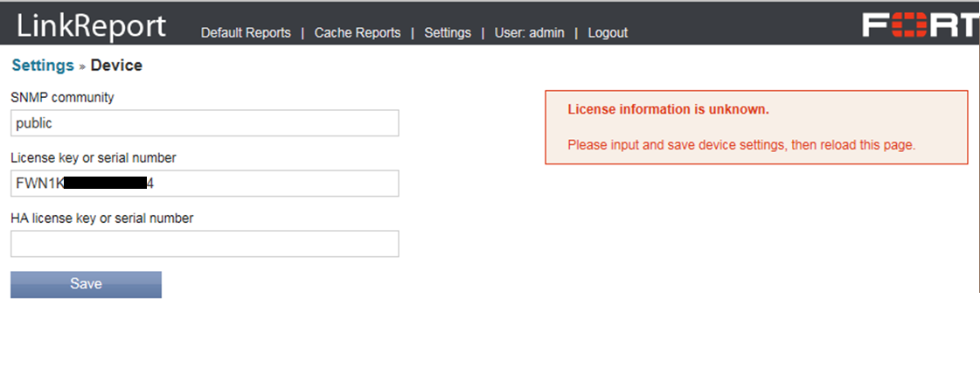This screenshot has width=980, height=389.
Task: Click the 'Please input and save' message
Action: coord(741,145)
